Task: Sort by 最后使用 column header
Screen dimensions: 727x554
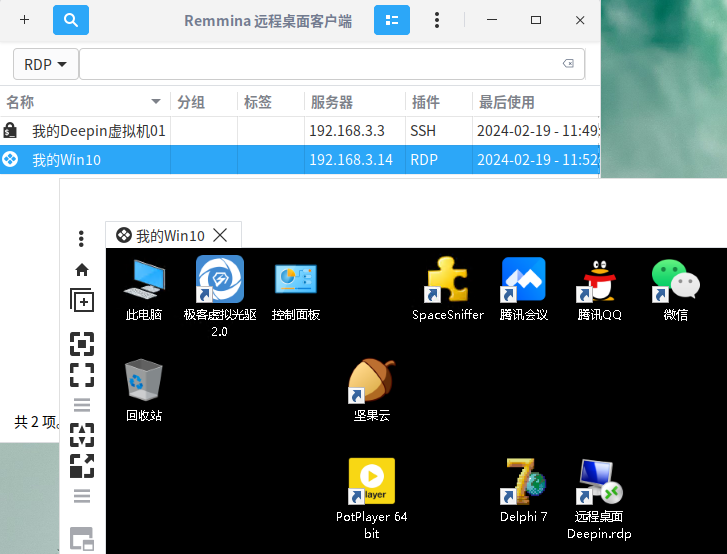Action: click(x=536, y=102)
